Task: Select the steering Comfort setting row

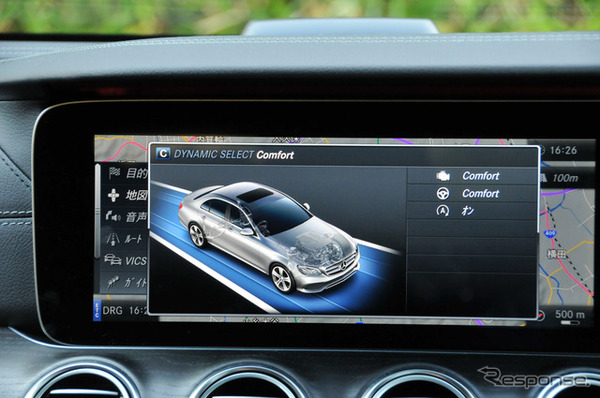Action: [472, 194]
